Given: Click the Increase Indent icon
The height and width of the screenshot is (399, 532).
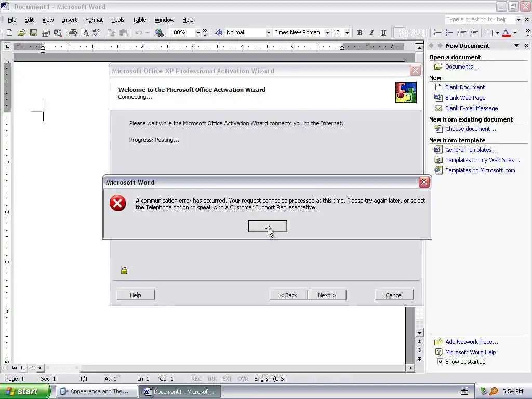Looking at the screenshot, I should pos(474,33).
